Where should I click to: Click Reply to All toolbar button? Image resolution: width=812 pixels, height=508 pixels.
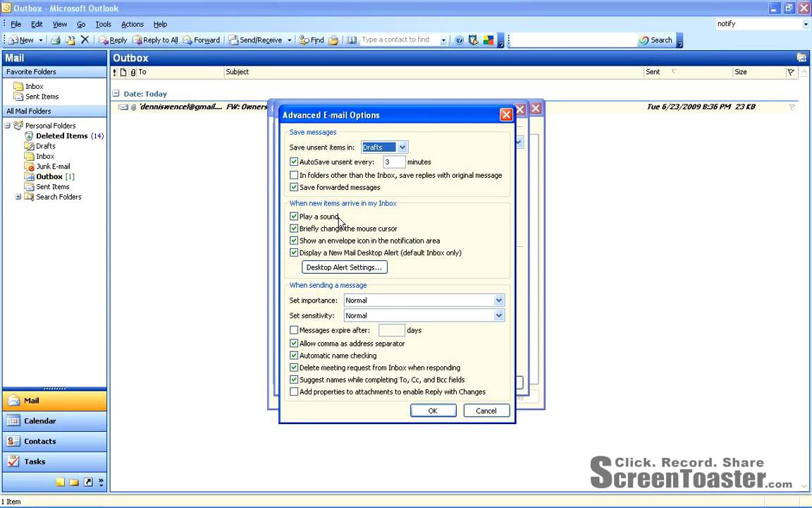point(155,40)
